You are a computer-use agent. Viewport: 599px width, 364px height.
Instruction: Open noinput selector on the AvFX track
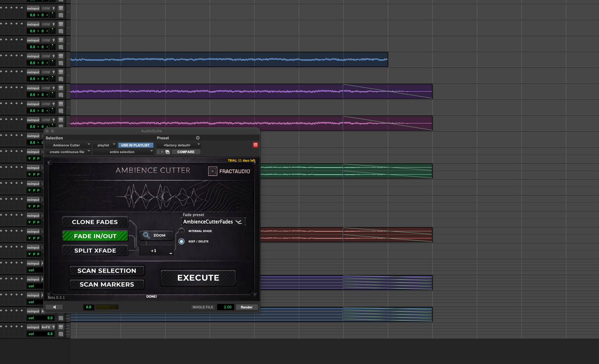33,327
